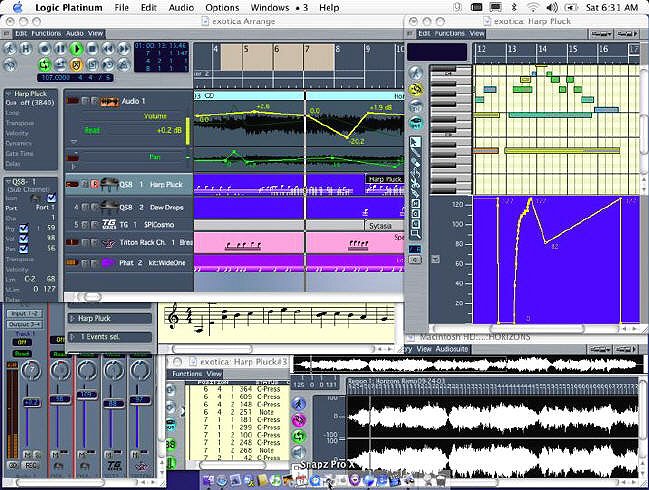Image resolution: width=649 pixels, height=490 pixels.
Task: Click the H hide view button
Action: (x=26, y=49)
